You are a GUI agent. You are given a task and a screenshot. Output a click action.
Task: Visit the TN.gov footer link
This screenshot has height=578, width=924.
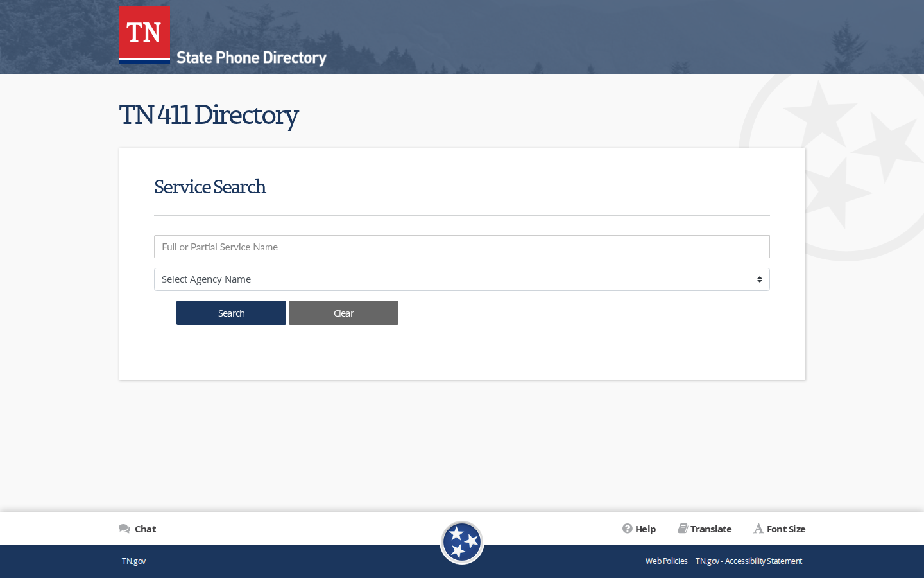pos(134,561)
